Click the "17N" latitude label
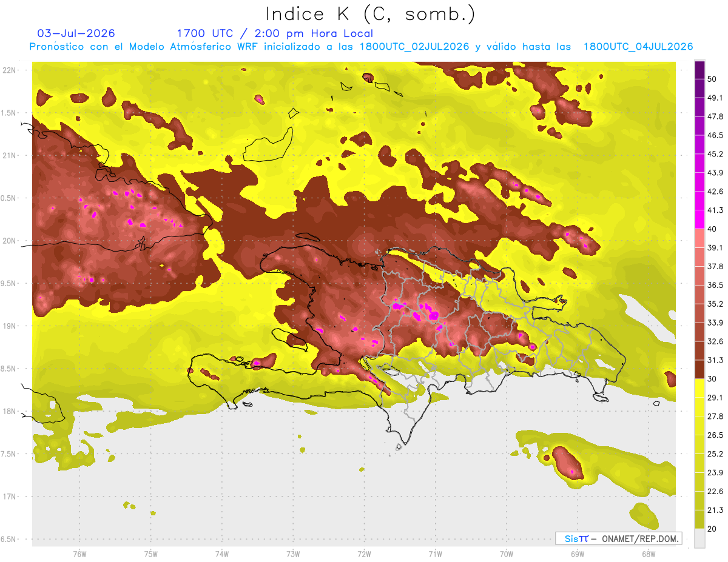The height and width of the screenshot is (562, 728). tap(9, 497)
